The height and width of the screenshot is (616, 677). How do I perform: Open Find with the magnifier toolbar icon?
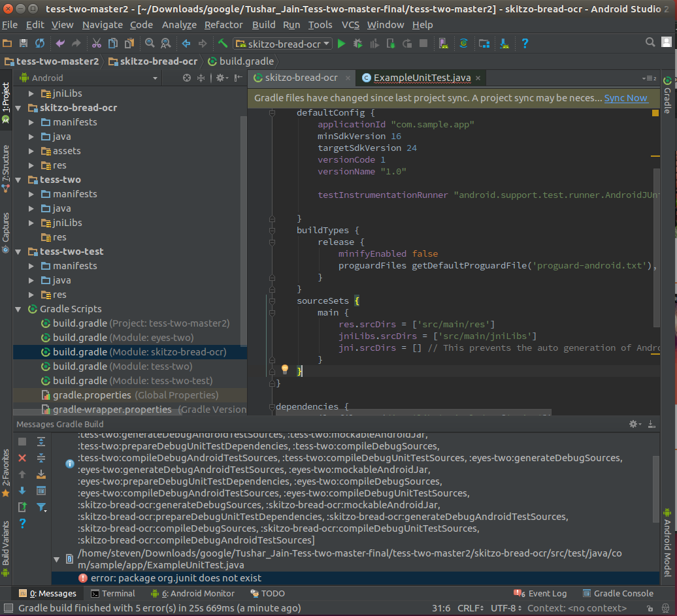(x=150, y=43)
